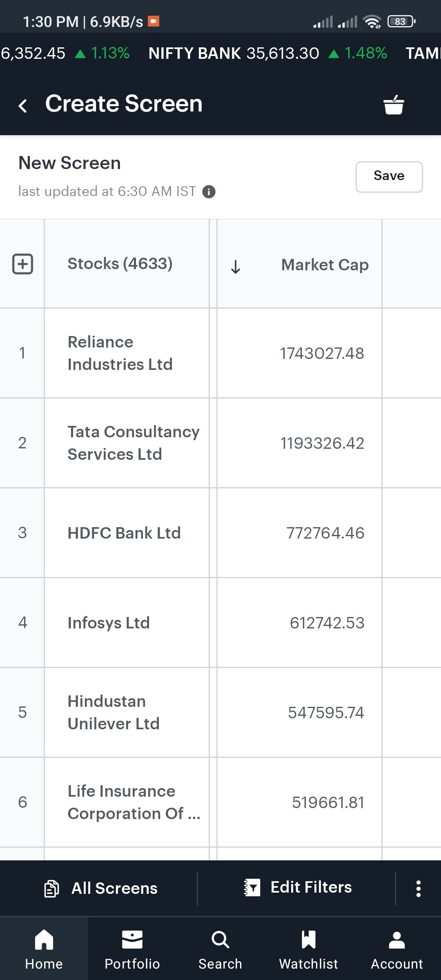Open Tata Consultancy Services Ltd stock
The image size is (441, 980).
point(134,443)
